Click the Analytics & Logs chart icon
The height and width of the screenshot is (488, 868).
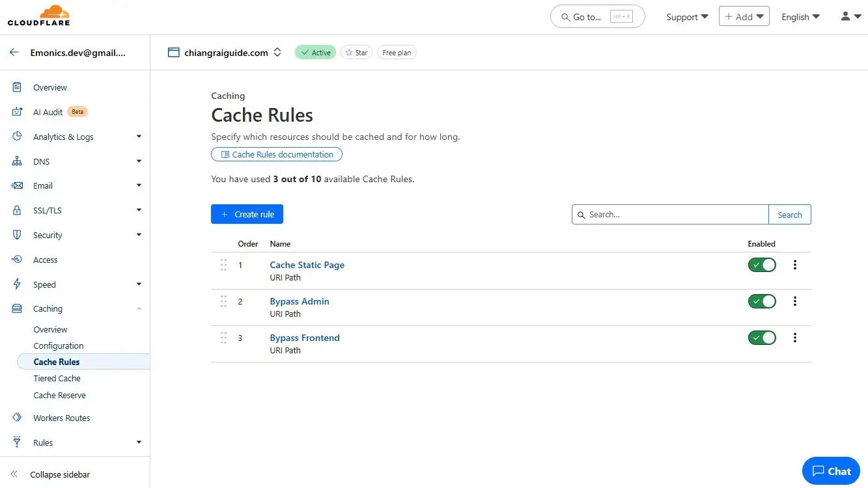coord(18,137)
